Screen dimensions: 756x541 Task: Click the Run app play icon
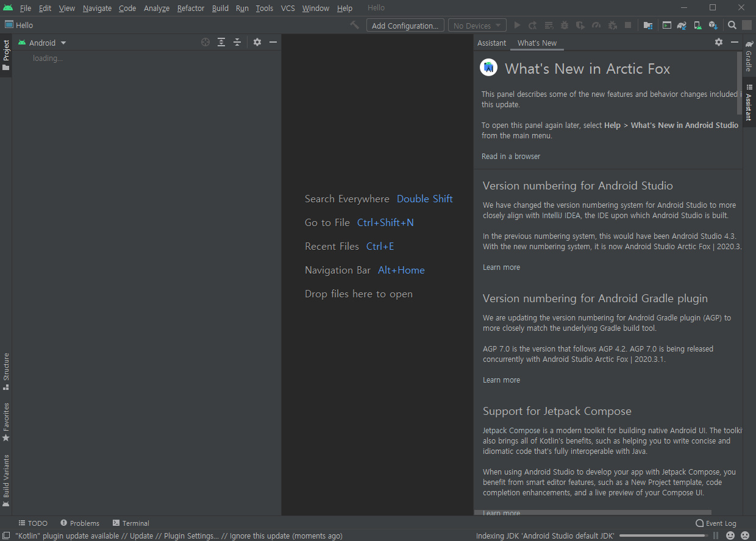tap(518, 26)
